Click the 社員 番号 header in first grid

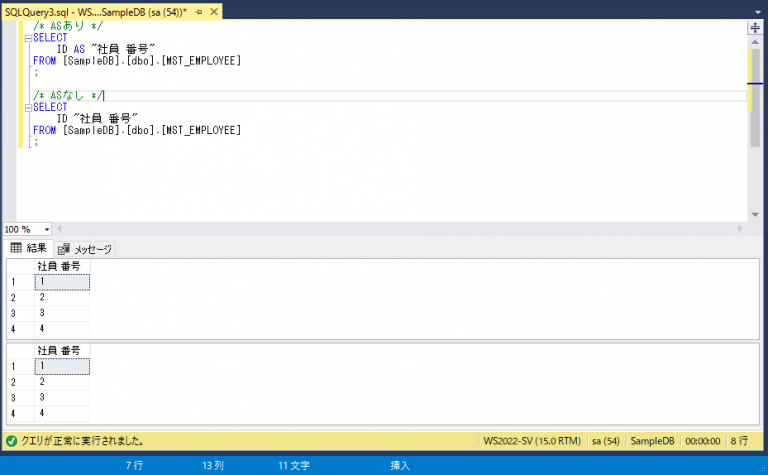(x=60, y=266)
